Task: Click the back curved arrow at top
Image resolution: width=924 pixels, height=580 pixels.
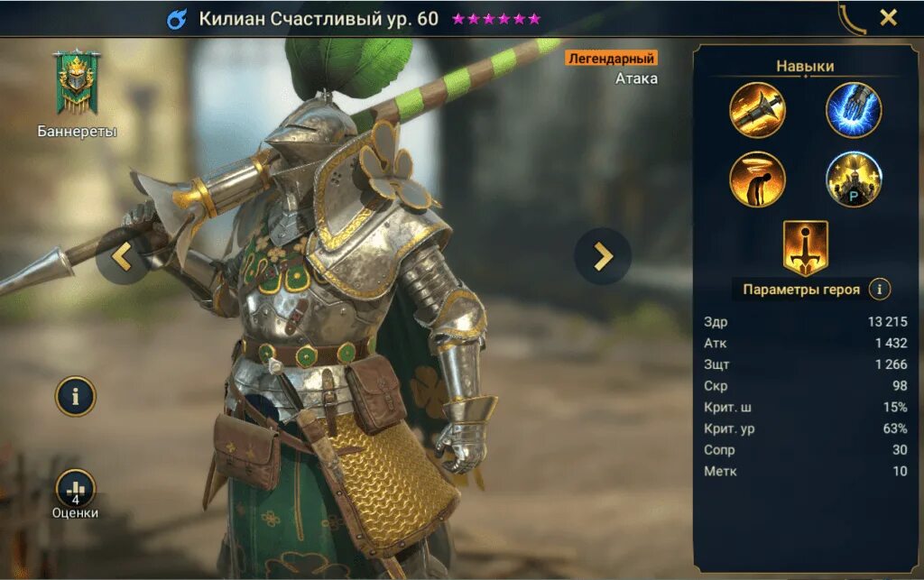Action: point(850,19)
